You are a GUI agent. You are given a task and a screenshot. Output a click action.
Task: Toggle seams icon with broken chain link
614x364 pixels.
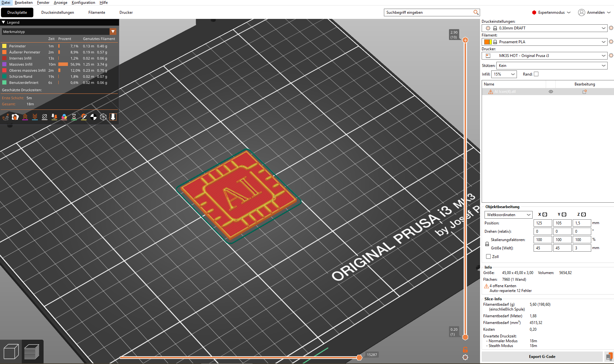click(45, 117)
